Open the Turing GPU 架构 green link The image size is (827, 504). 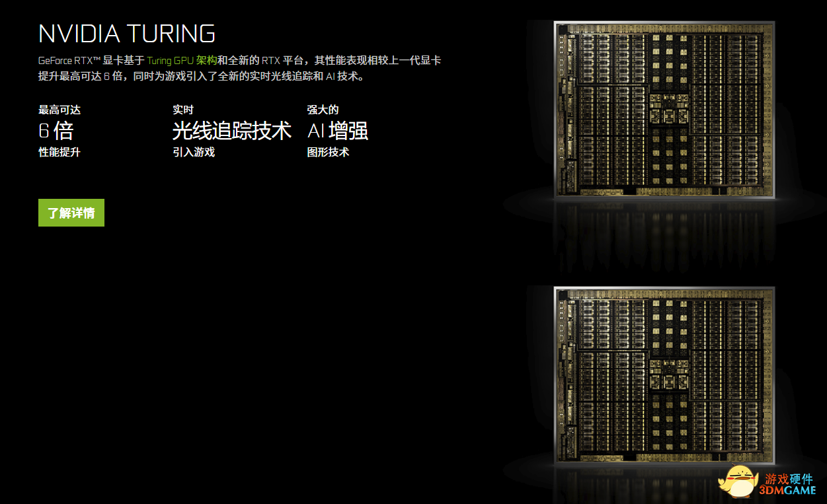coord(182,60)
